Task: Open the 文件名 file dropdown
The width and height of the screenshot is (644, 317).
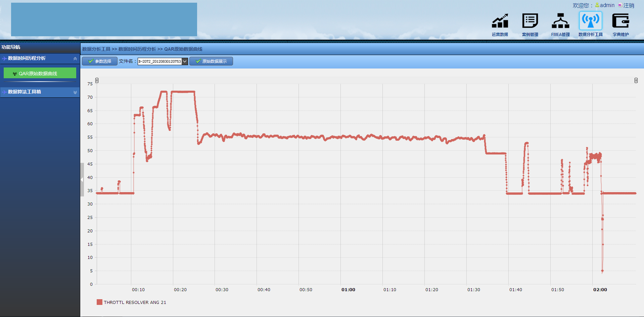Action: [185, 61]
